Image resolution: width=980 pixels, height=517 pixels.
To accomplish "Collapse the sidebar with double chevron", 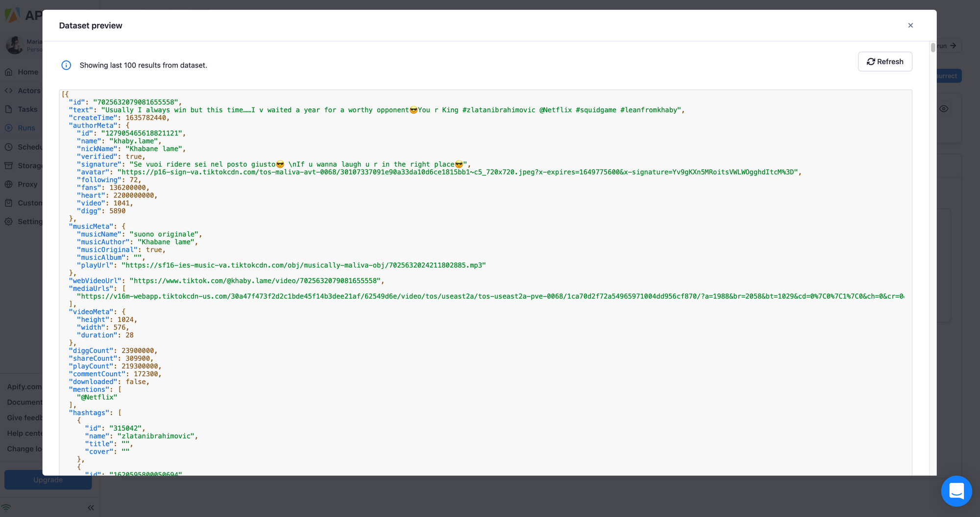I will pyautogui.click(x=91, y=508).
